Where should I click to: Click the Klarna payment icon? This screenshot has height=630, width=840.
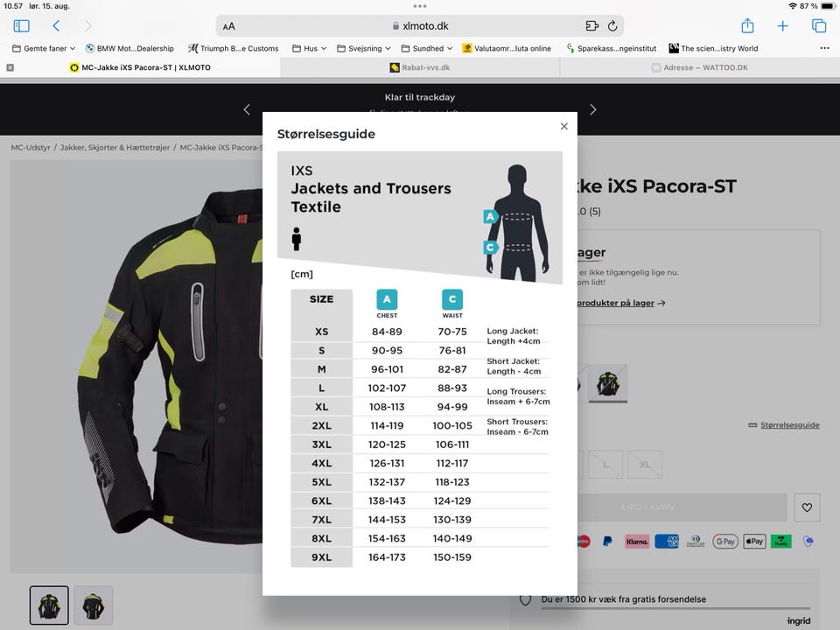pos(637,542)
